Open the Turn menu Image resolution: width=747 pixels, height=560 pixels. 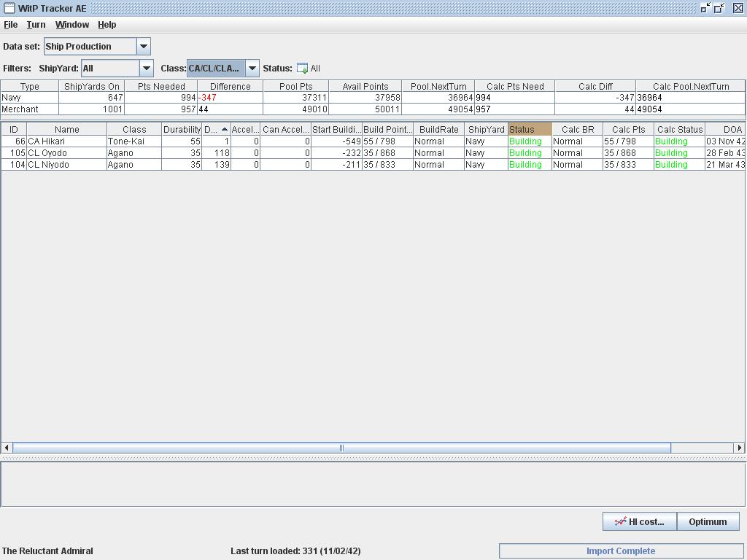click(x=36, y=25)
